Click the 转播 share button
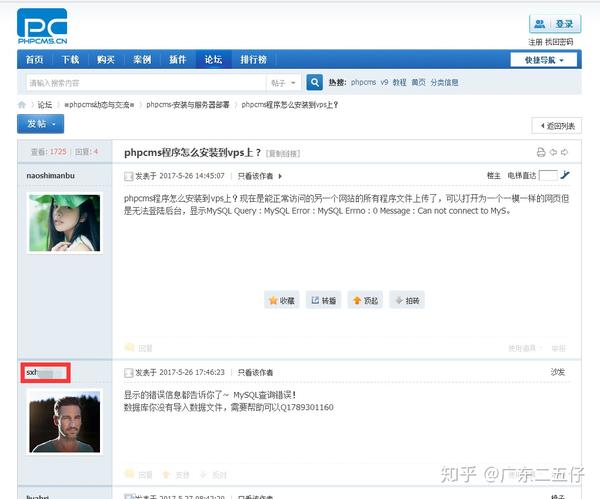600x499 pixels. 323,300
